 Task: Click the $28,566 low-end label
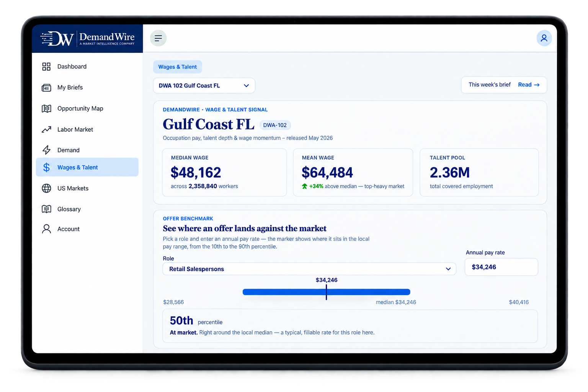point(173,302)
